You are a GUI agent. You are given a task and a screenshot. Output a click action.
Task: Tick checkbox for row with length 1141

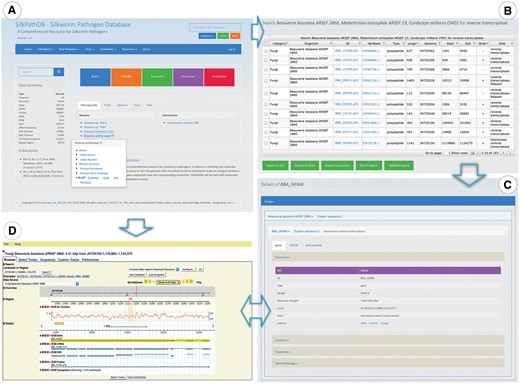pyautogui.click(x=266, y=143)
